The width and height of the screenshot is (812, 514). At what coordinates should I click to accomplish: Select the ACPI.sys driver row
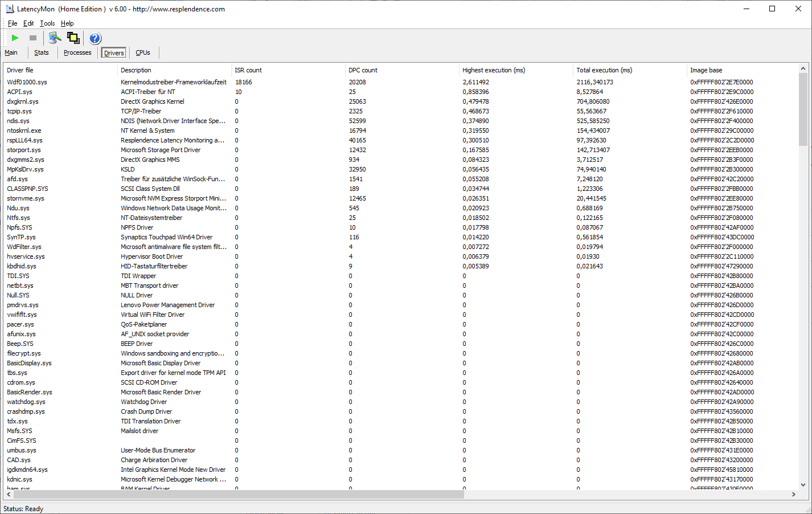pyautogui.click(x=401, y=92)
